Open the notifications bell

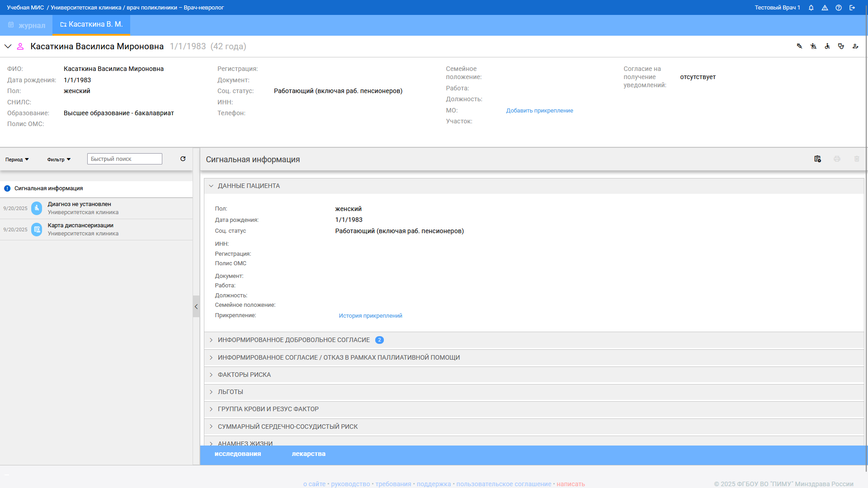(x=811, y=8)
